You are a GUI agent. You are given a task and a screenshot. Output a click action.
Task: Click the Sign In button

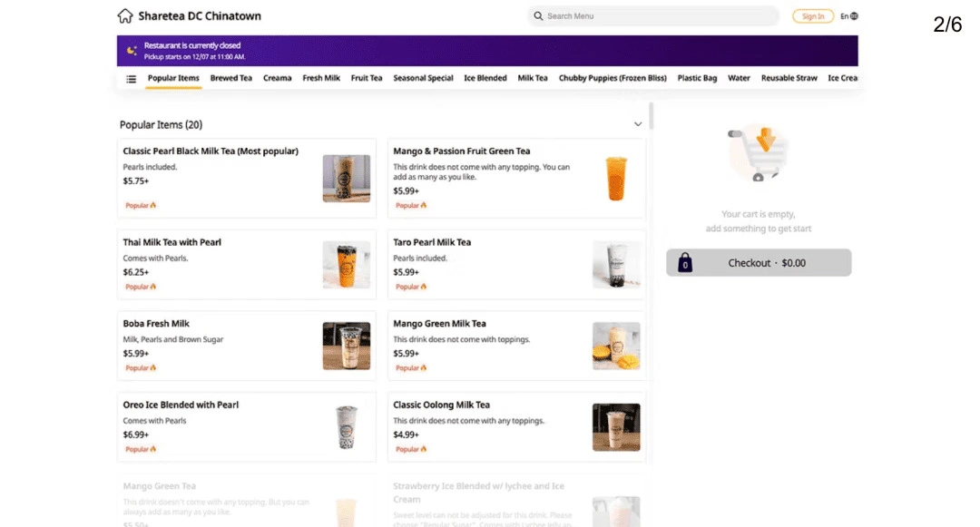click(x=812, y=16)
